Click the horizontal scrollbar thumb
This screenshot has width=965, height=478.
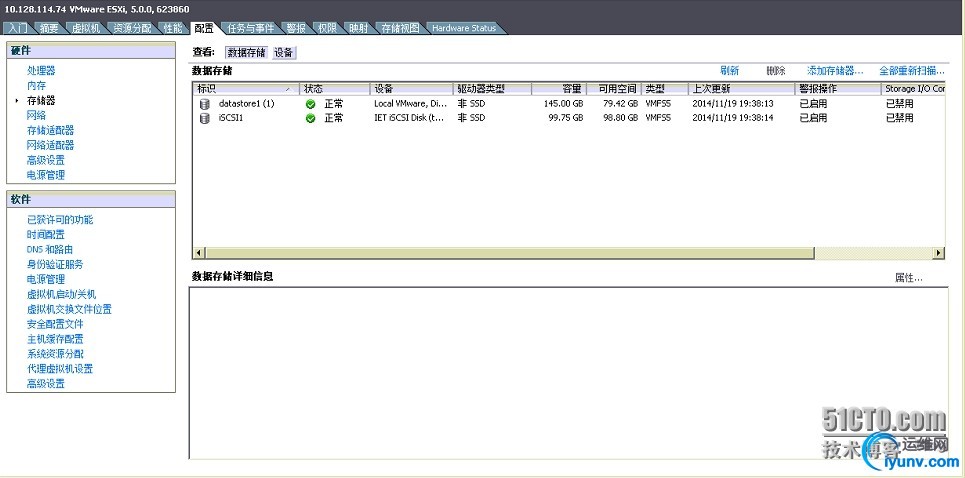pos(510,253)
